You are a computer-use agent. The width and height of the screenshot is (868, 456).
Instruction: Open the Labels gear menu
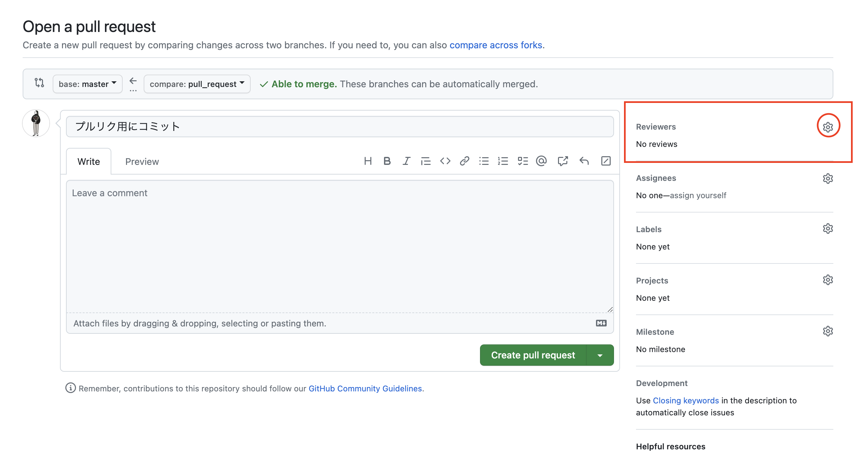[x=828, y=229]
